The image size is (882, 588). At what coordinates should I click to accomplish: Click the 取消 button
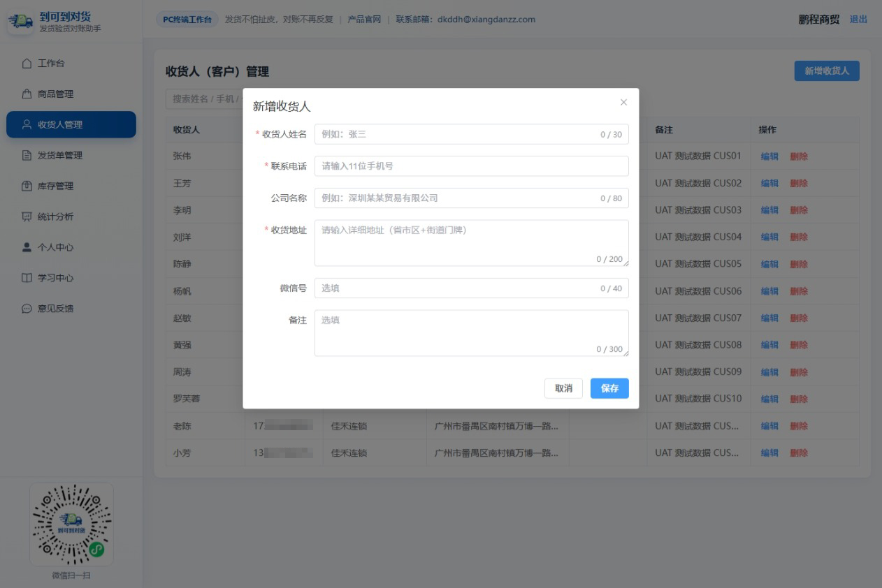(x=563, y=388)
